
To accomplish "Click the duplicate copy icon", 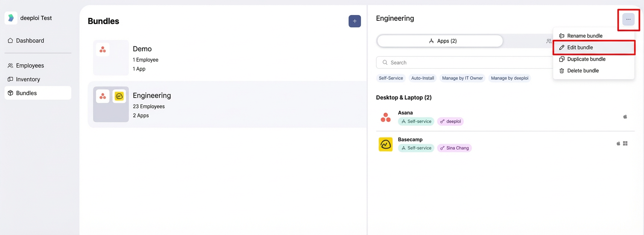I will [562, 59].
